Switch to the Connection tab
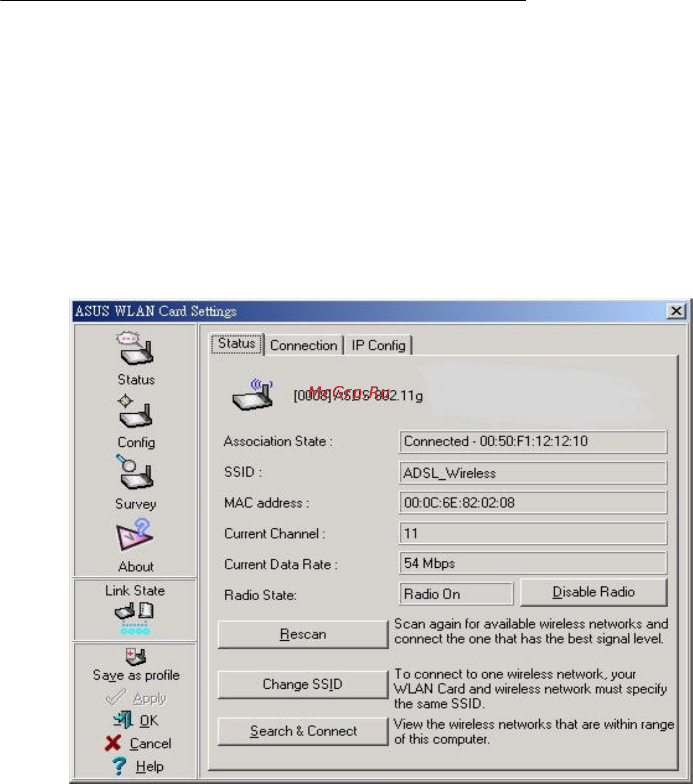Viewport: 693px width, 784px height. pyautogui.click(x=304, y=345)
